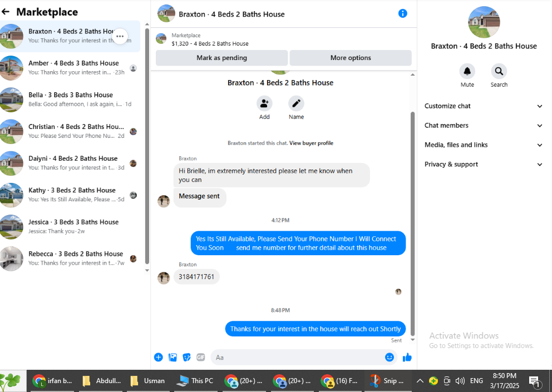The height and width of the screenshot is (392, 552).
Task: Open Windows notification center icon
Action: coord(535,381)
